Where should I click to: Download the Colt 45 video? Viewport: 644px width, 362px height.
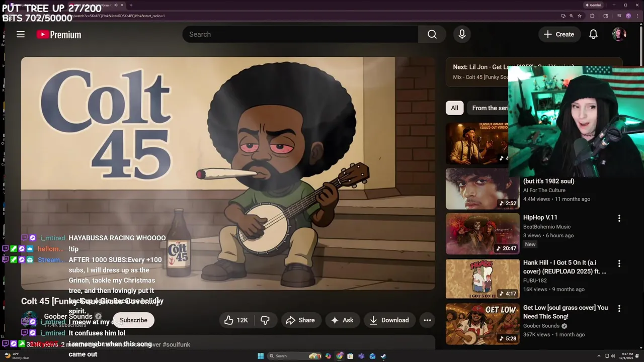(x=389, y=320)
